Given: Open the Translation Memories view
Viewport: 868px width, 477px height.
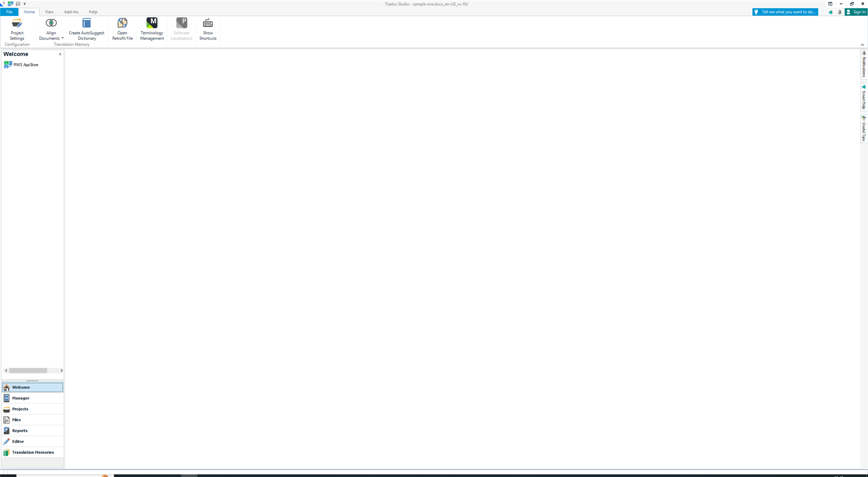Looking at the screenshot, I should pyautogui.click(x=32, y=452).
